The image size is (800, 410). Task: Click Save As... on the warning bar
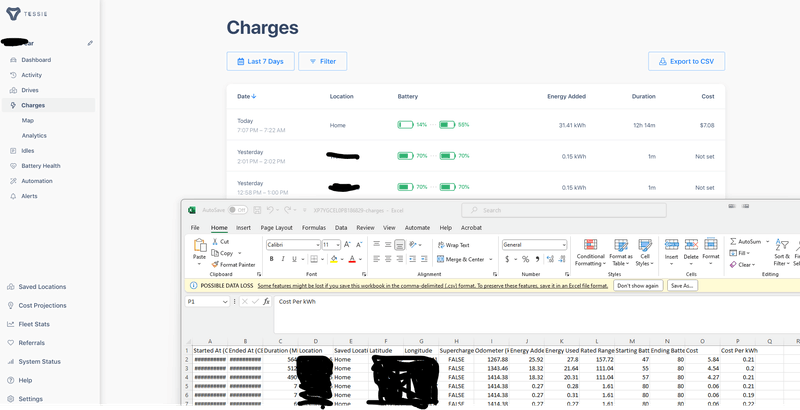tap(682, 286)
